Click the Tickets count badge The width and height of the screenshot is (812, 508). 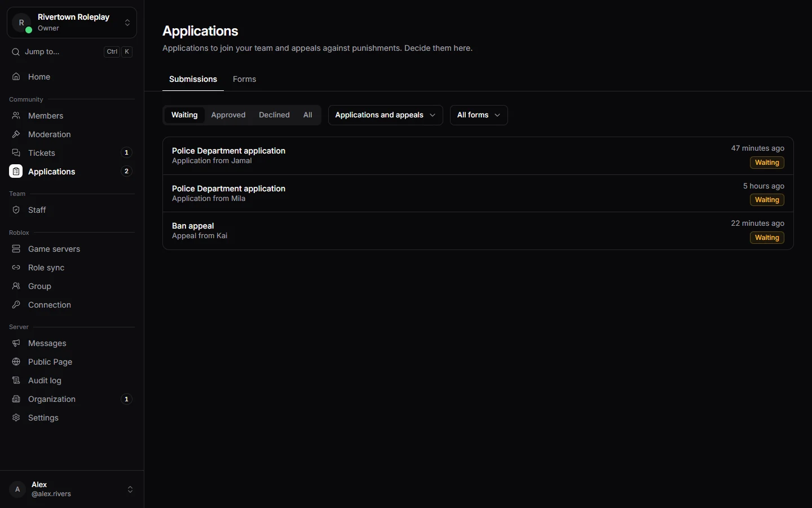click(x=126, y=152)
